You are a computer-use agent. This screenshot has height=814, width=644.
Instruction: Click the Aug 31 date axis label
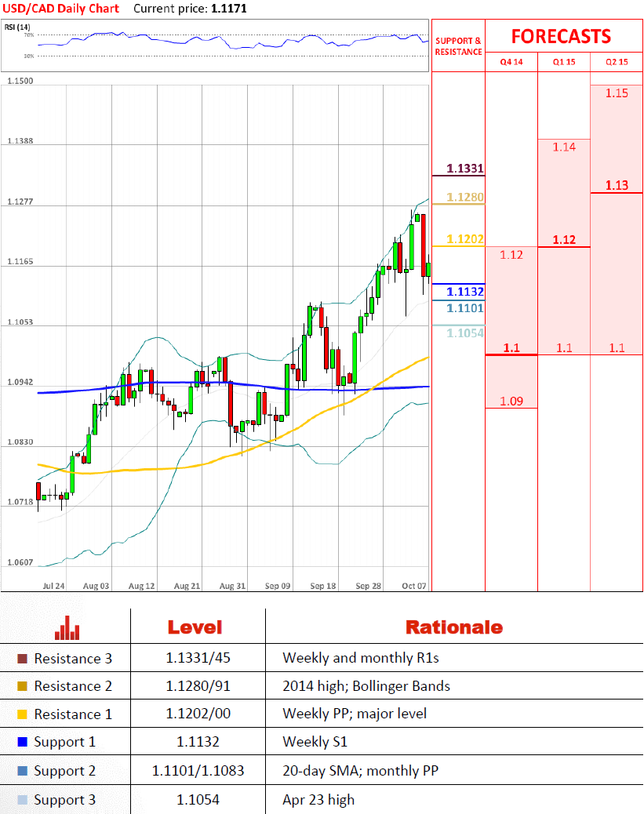coord(232,586)
